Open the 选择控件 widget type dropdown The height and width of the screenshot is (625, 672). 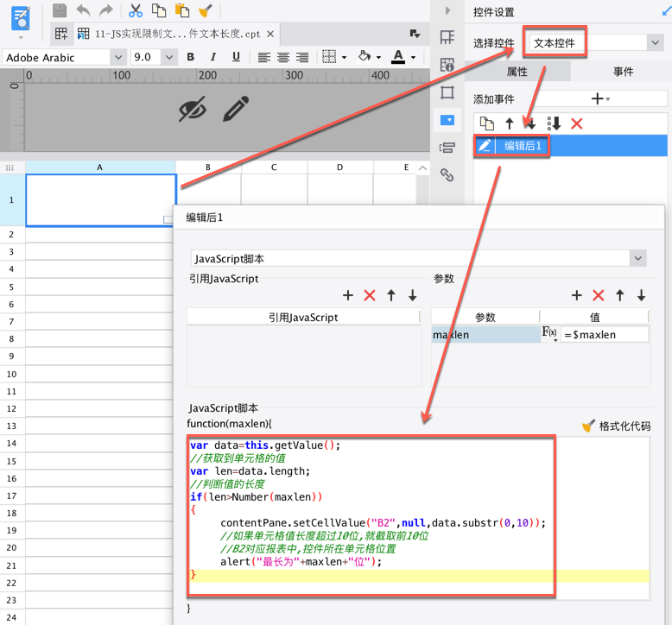click(654, 42)
